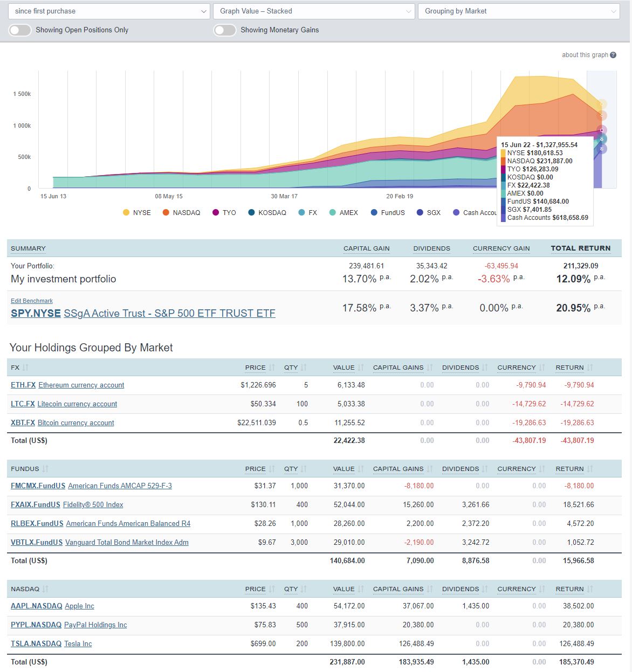Sort FUNDUS table by name icon
Image resolution: width=632 pixels, height=672 pixels.
point(45,469)
